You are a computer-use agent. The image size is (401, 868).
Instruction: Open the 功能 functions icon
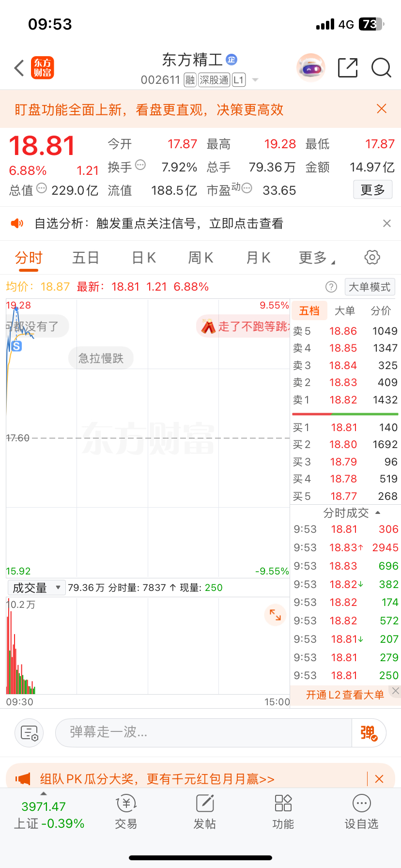click(x=283, y=812)
